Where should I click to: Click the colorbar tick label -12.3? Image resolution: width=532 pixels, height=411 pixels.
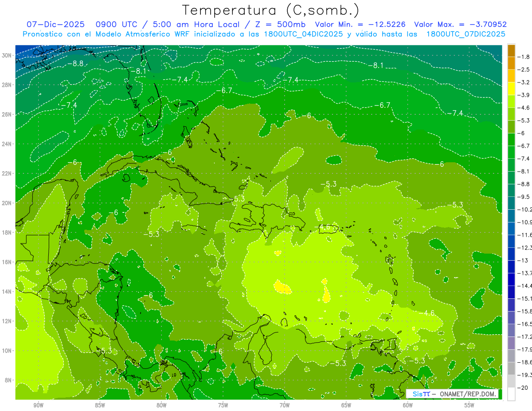525,247
